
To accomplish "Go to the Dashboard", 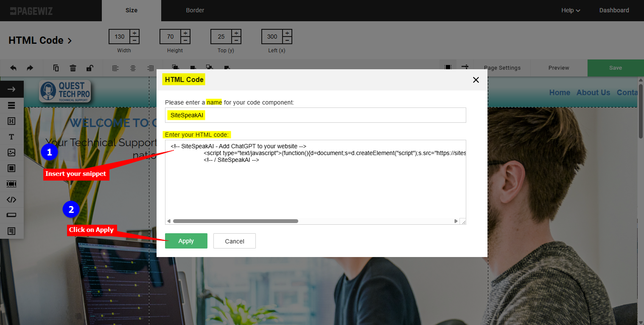I will 614,11.
